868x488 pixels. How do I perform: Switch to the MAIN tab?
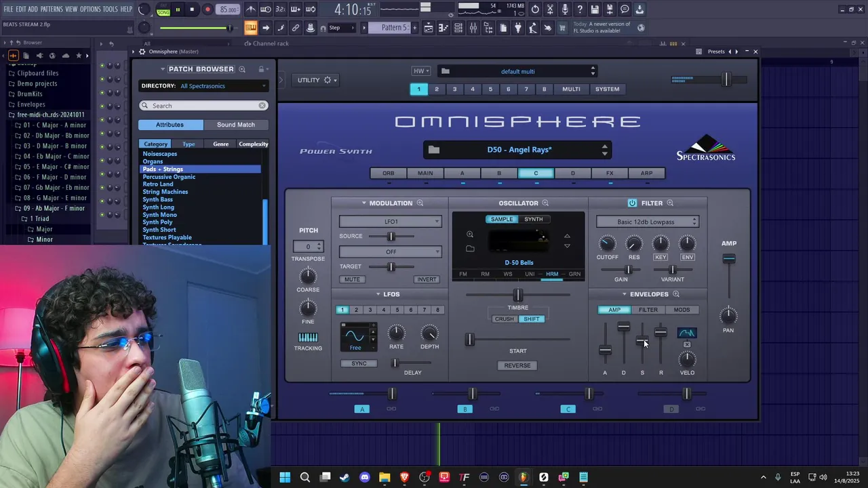pyautogui.click(x=425, y=173)
